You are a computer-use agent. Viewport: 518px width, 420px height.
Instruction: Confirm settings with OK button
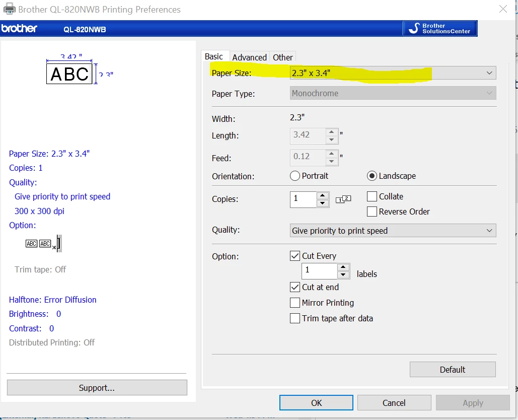coord(316,403)
